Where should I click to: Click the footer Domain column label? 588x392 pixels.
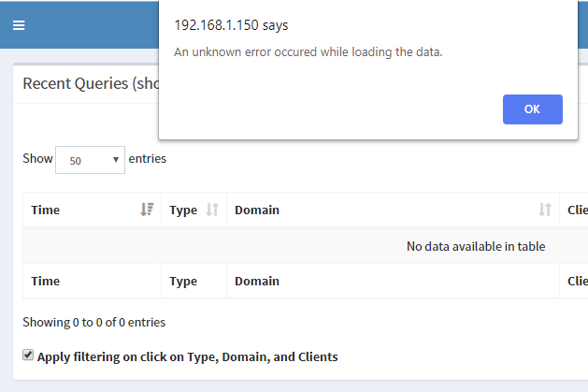pos(257,281)
